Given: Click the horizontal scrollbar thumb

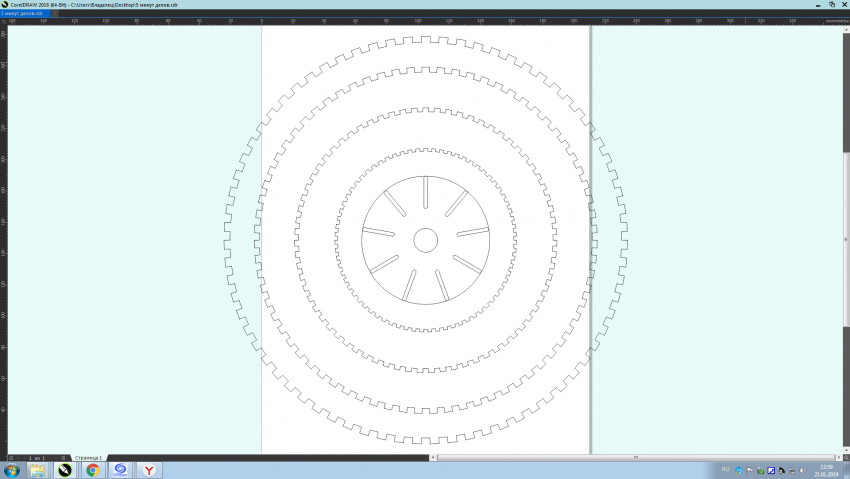Looking at the screenshot, I should 635,457.
